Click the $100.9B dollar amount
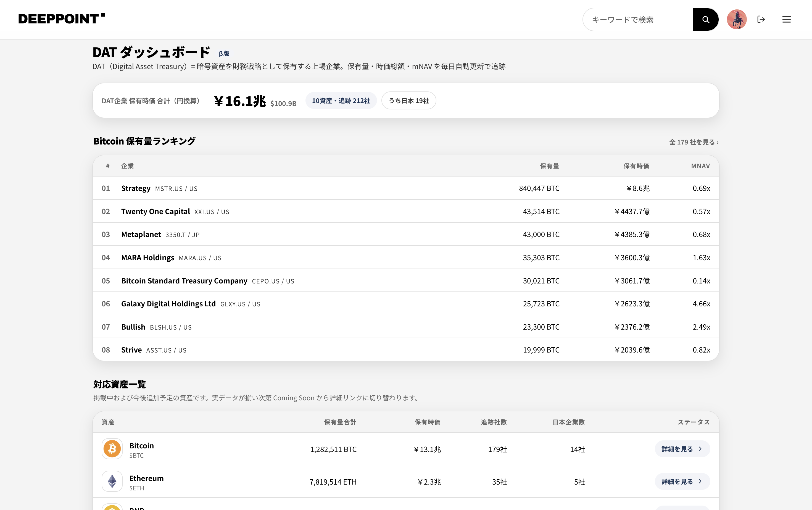Viewport: 812px width, 510px height. click(x=283, y=104)
